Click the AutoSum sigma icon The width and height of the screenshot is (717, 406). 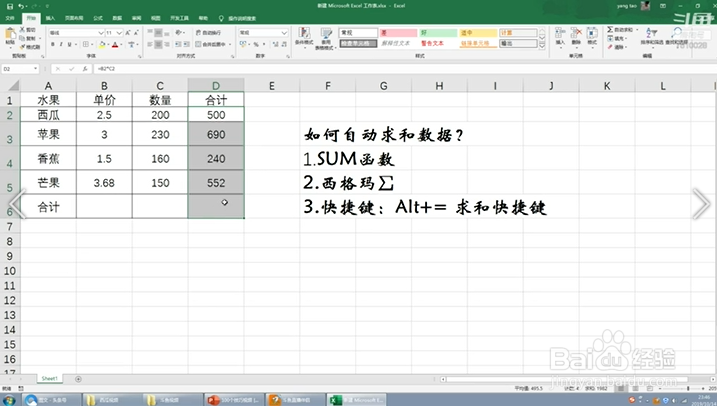(610, 29)
